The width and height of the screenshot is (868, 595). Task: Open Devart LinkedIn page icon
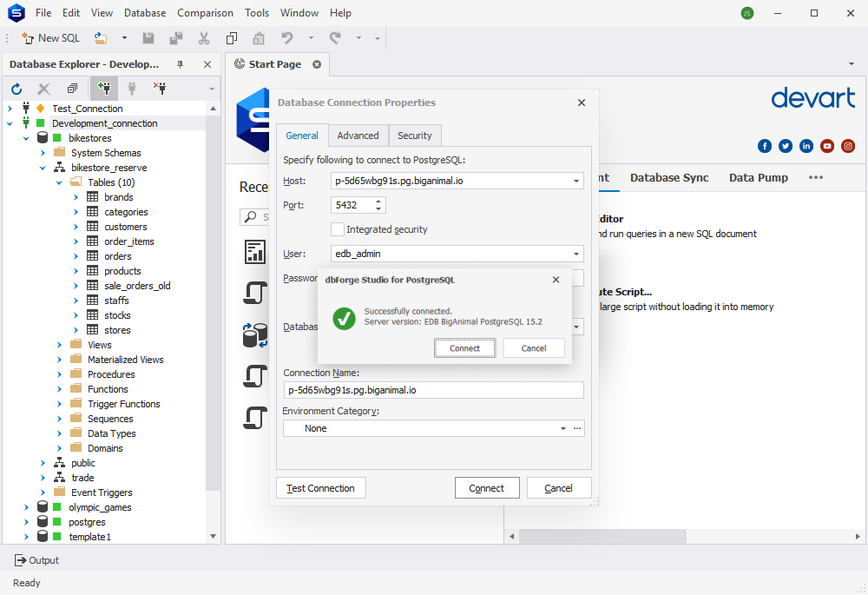[806, 146]
